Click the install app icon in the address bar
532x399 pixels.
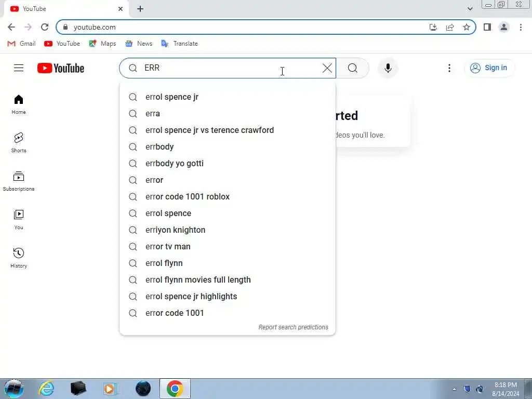coord(433,27)
